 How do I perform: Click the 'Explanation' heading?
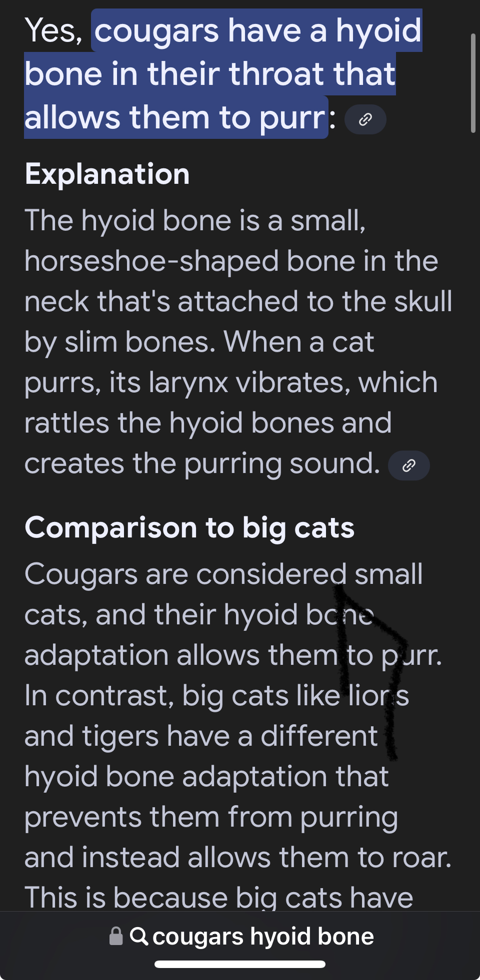click(107, 174)
